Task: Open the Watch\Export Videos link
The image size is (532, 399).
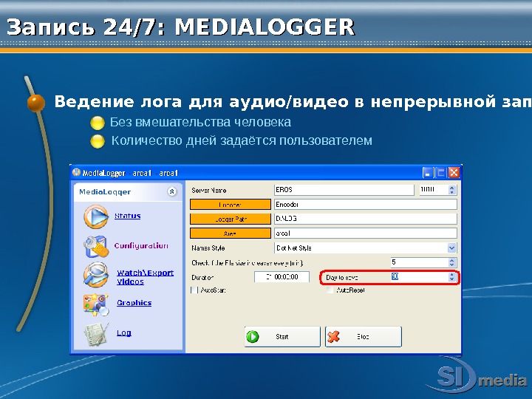Action: (x=146, y=277)
